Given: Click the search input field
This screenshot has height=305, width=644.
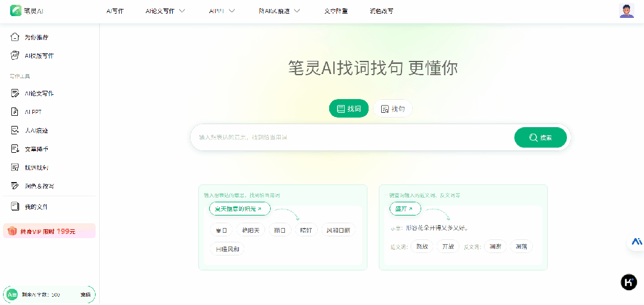Looking at the screenshot, I should pos(352,137).
